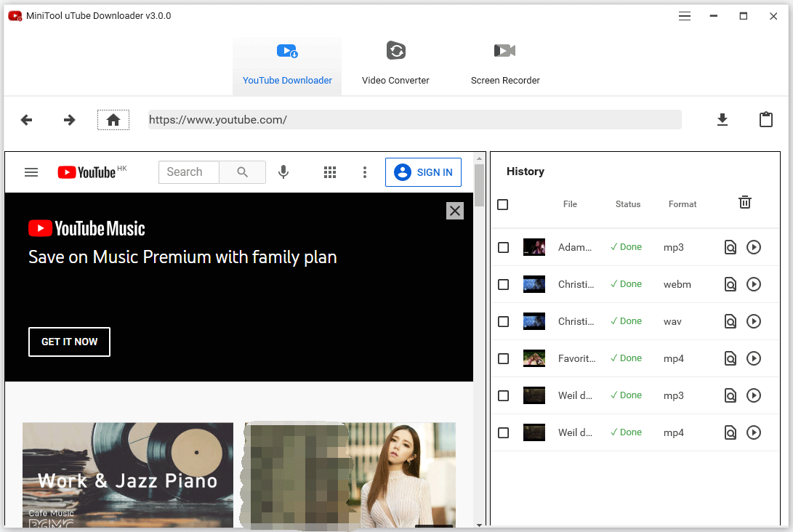Check the Weil d mp3 row checkbox

pyautogui.click(x=503, y=395)
